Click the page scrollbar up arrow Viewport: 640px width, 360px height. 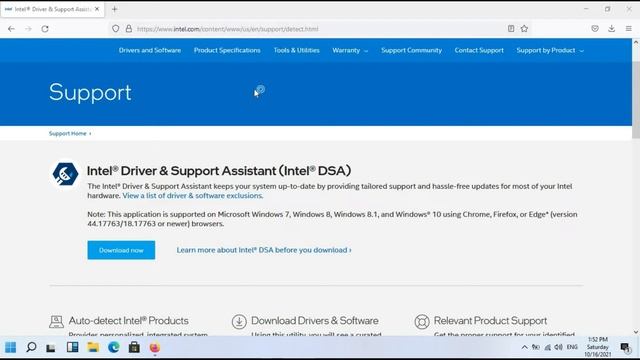click(x=636, y=42)
